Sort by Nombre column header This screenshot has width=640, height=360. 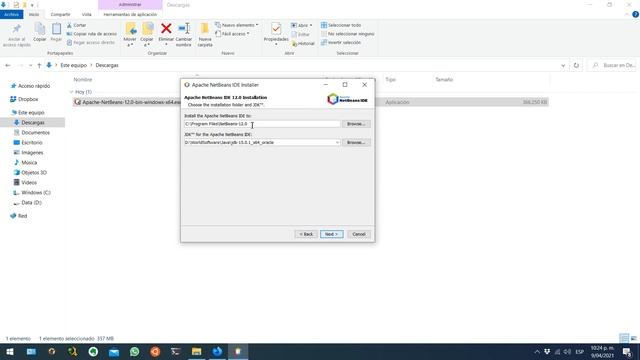pos(83,80)
